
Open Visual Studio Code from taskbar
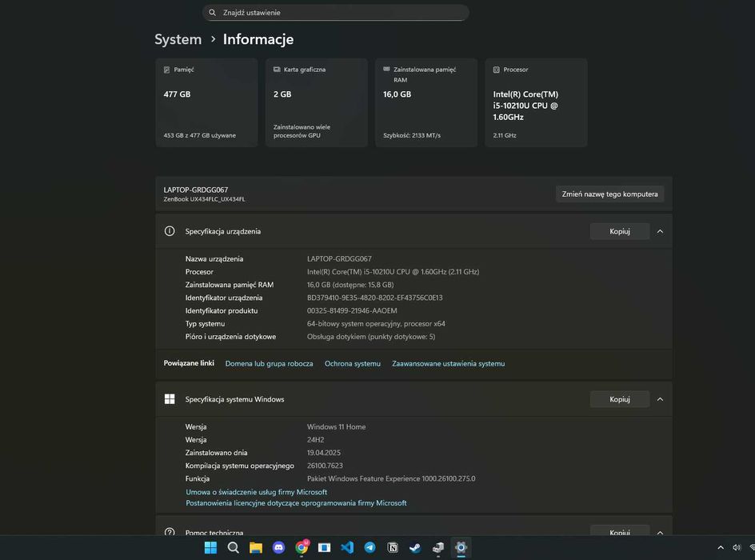click(x=347, y=547)
